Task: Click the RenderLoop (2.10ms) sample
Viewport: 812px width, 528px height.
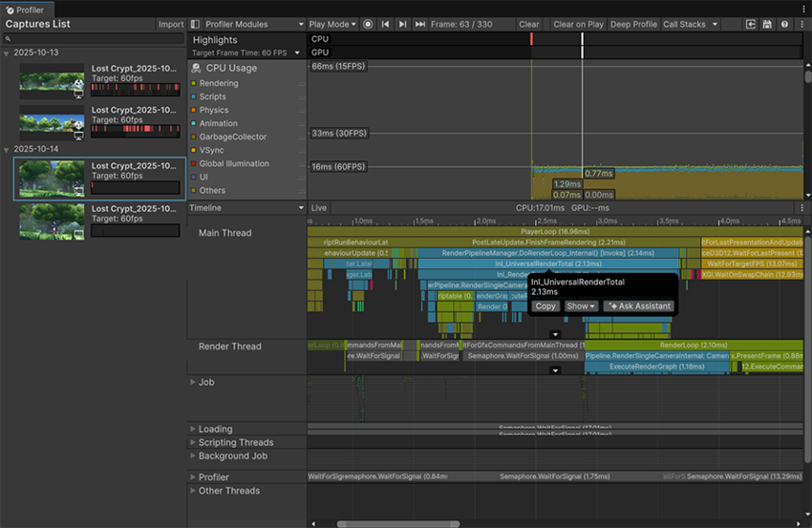Action: point(694,345)
